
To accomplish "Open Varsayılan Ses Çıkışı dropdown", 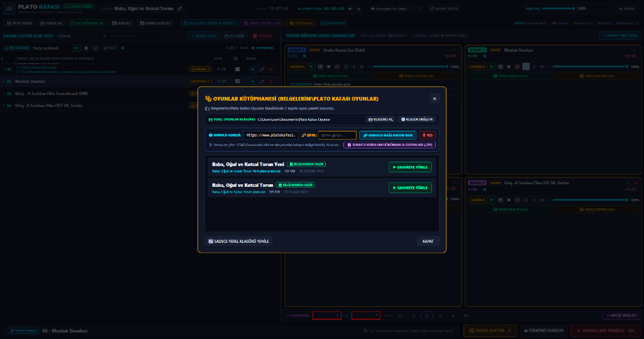I will [x=396, y=9].
